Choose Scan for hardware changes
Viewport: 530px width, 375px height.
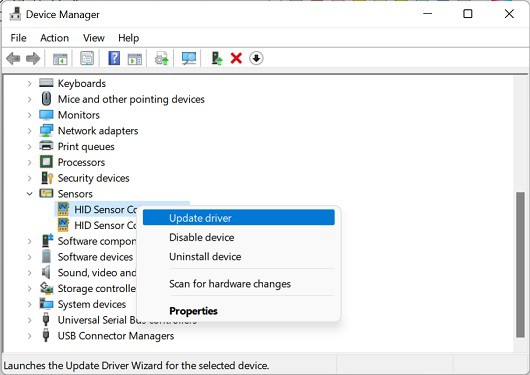coord(239,284)
